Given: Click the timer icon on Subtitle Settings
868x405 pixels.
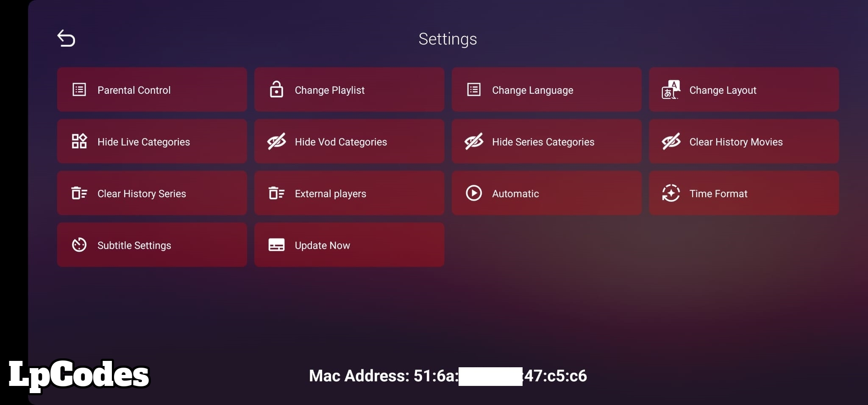Looking at the screenshot, I should coord(79,245).
